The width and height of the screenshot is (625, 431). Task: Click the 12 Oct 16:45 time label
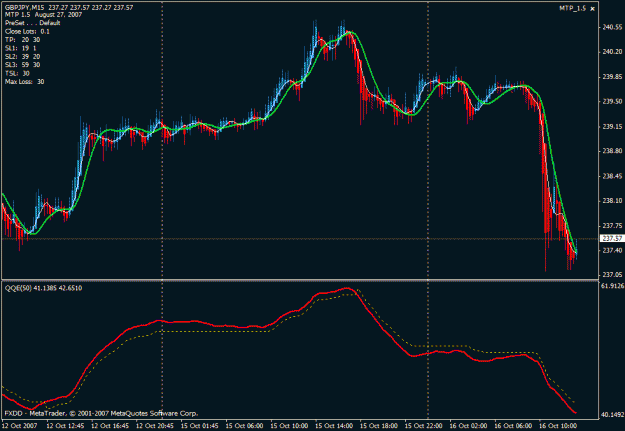[110, 426]
